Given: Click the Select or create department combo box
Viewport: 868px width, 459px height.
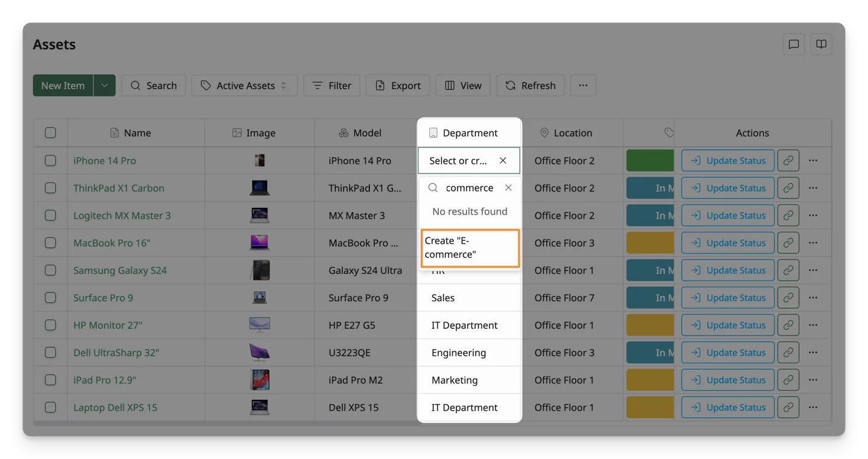Looking at the screenshot, I should 469,161.
